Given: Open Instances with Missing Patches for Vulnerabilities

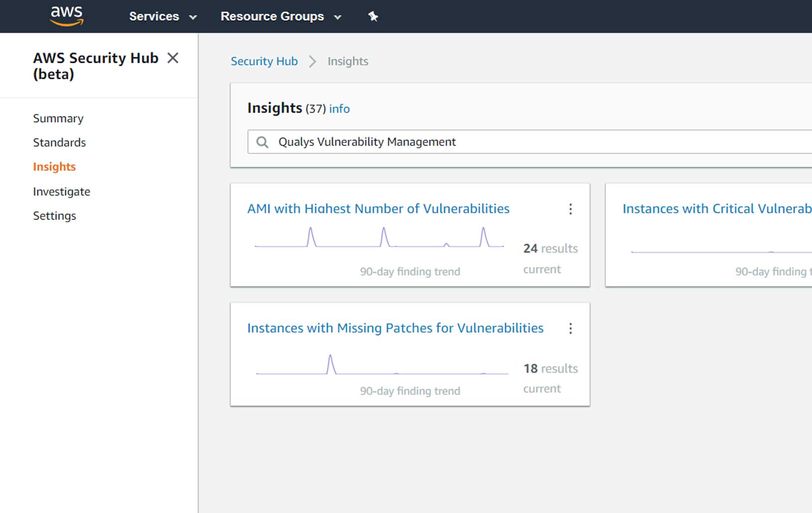Looking at the screenshot, I should tap(395, 328).
